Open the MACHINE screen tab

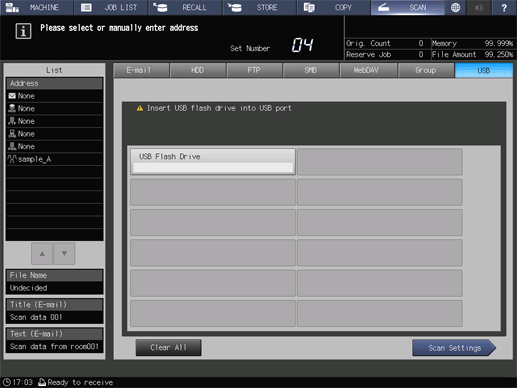tap(37, 8)
